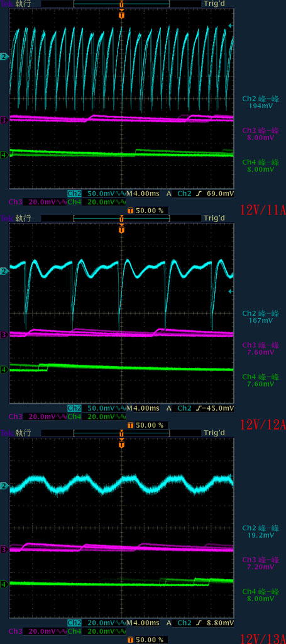Click the M4.00ms timebase in 12V/12A capture
Image resolution: width=286 pixels, height=644 pixels.
[x=143, y=408]
